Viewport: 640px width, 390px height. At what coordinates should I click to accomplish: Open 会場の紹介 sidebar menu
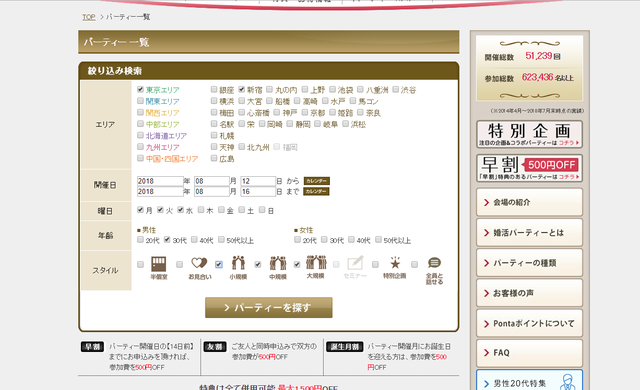[529, 202]
